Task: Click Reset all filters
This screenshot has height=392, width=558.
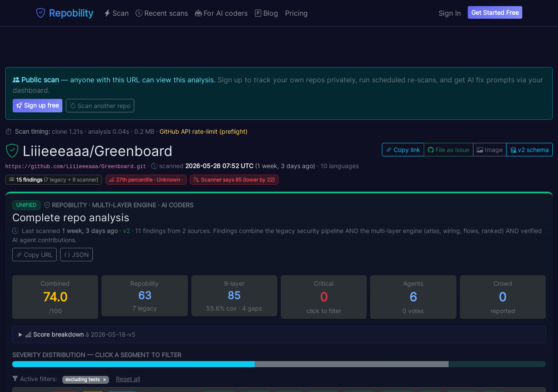Action: [128, 379]
